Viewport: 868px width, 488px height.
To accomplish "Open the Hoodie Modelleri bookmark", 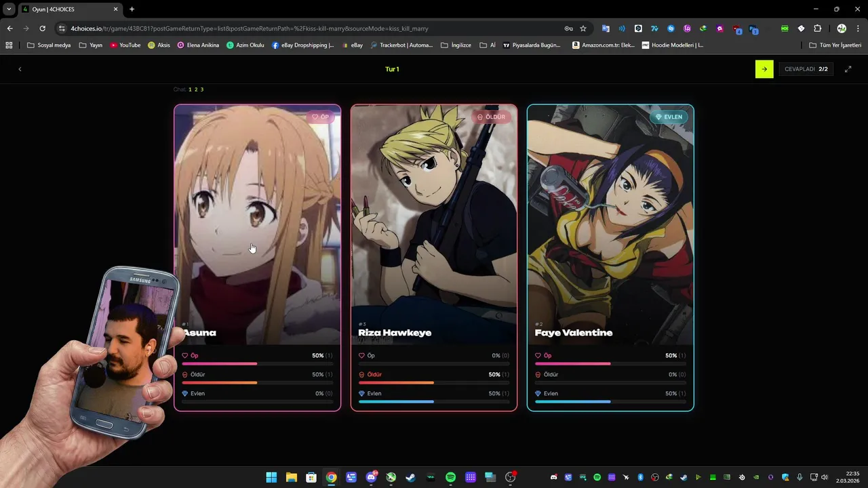I will (x=672, y=45).
